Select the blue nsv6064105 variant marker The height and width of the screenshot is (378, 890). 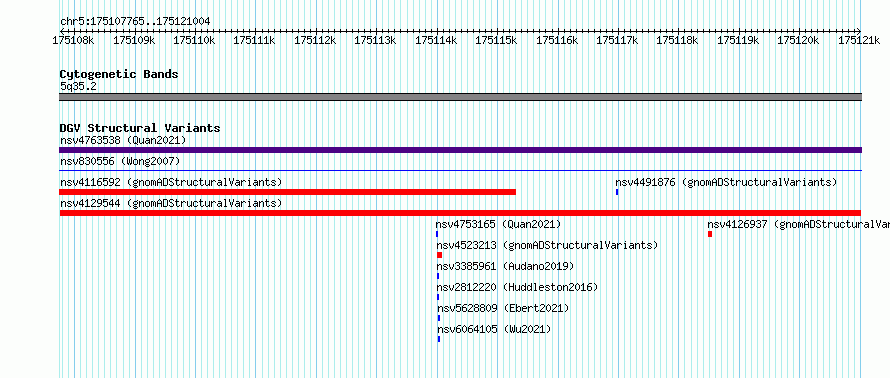(x=439, y=339)
